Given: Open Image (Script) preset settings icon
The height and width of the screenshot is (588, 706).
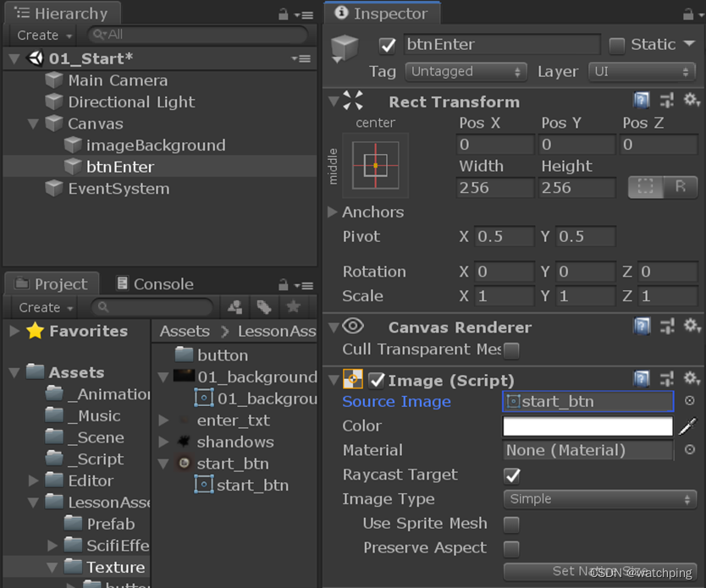Looking at the screenshot, I should pos(667,379).
